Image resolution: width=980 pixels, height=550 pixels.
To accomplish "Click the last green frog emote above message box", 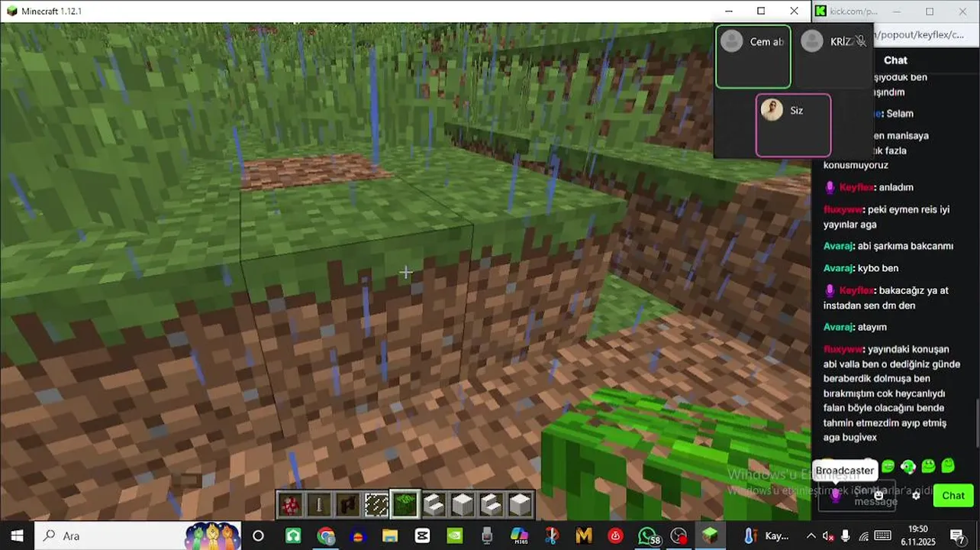I will click(948, 466).
